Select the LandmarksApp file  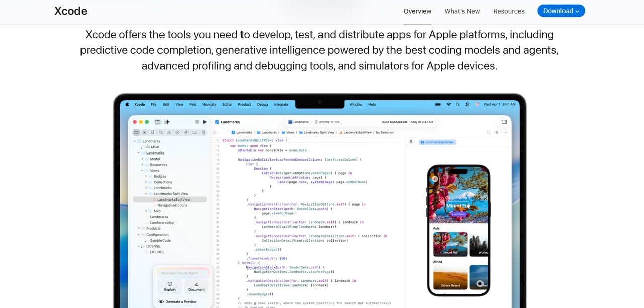click(162, 223)
